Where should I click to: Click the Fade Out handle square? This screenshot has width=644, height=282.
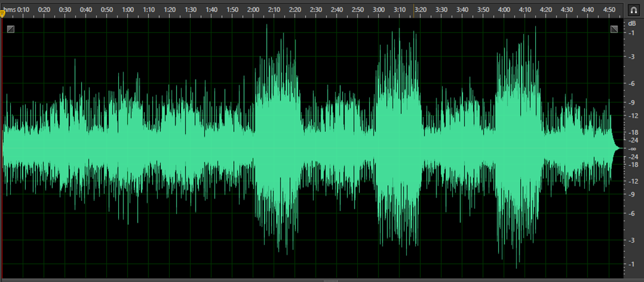coord(614,29)
